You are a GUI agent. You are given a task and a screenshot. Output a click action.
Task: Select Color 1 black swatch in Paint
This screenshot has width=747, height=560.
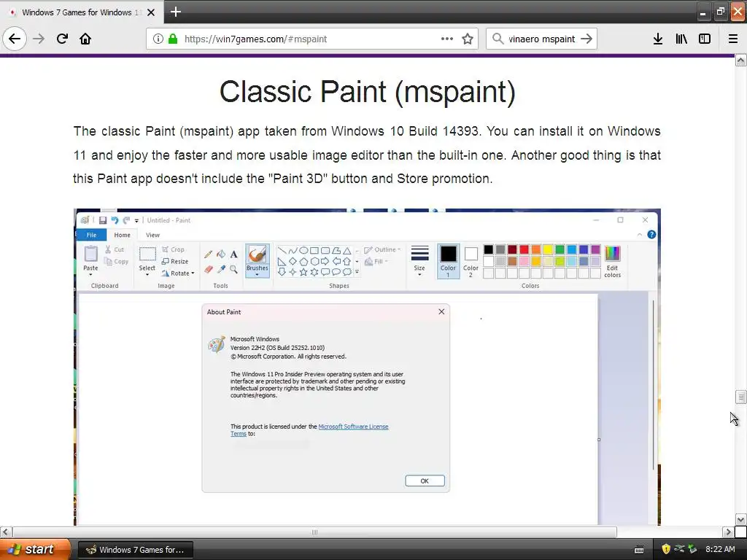(x=448, y=261)
